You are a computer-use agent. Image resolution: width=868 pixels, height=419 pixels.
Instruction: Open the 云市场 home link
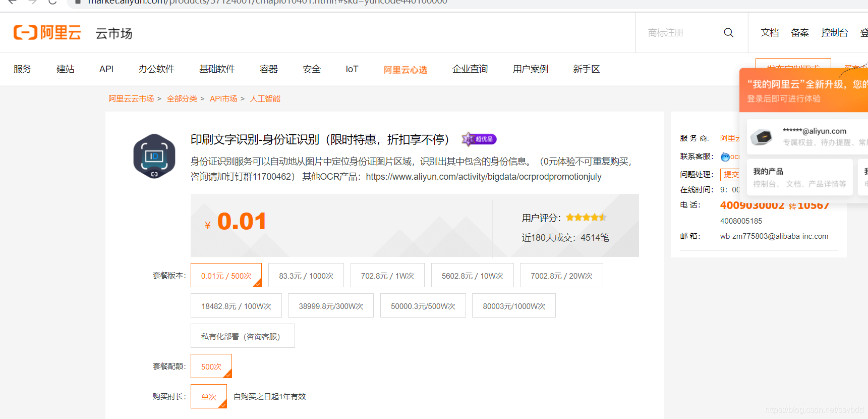tap(114, 33)
